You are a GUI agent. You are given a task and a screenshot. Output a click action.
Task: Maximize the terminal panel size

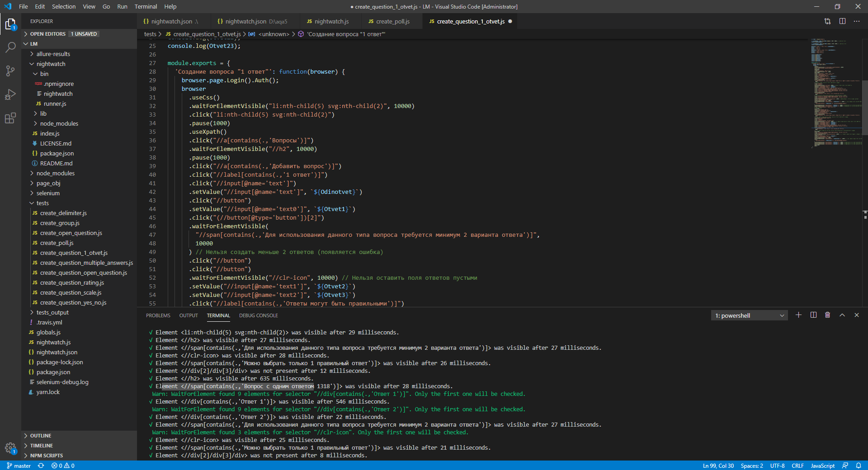(x=842, y=315)
